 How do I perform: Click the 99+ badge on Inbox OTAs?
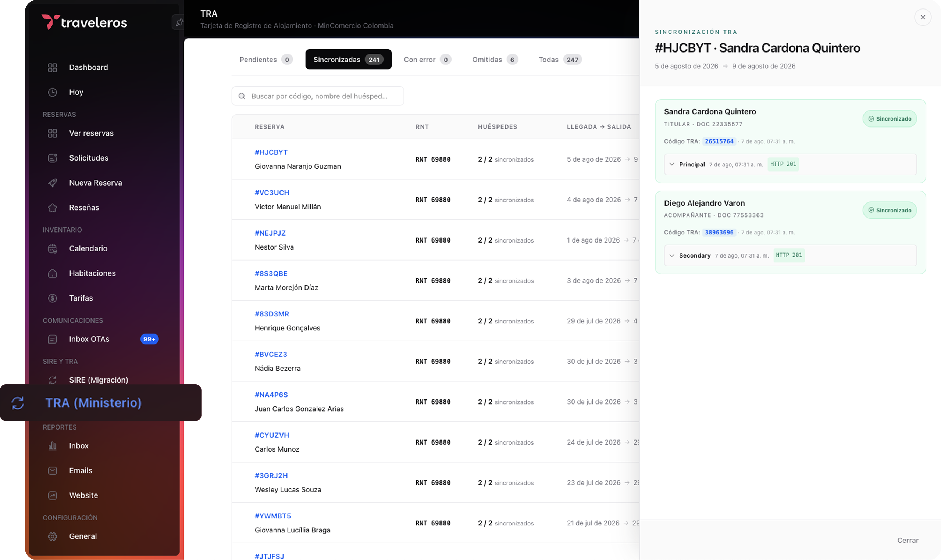150,339
